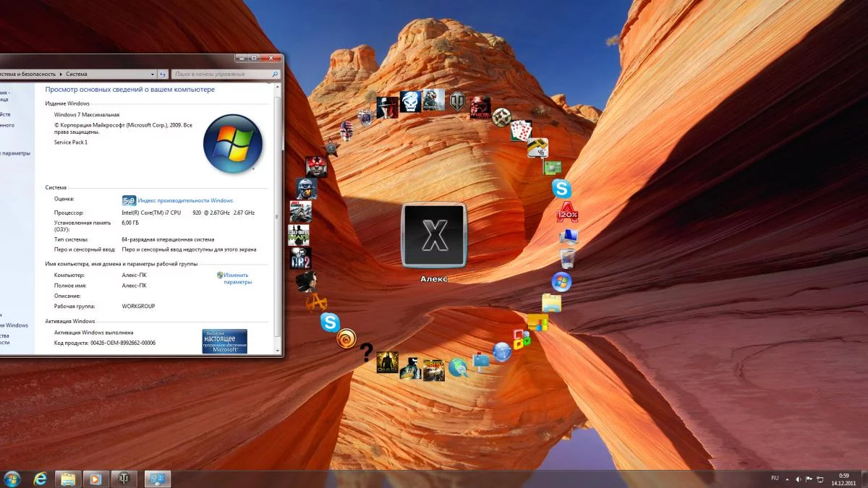This screenshot has width=868, height=488.
Task: Open Internet Explorer from the taskbar
Action: coord(41,479)
